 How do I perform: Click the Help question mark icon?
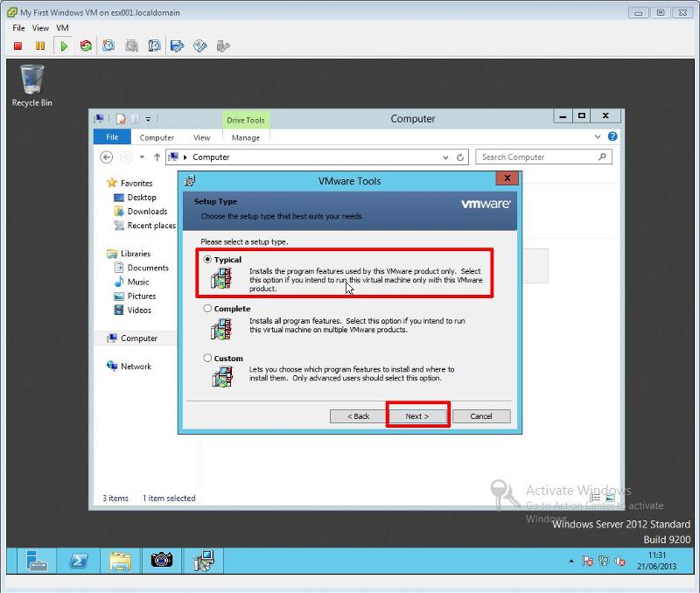pos(612,136)
